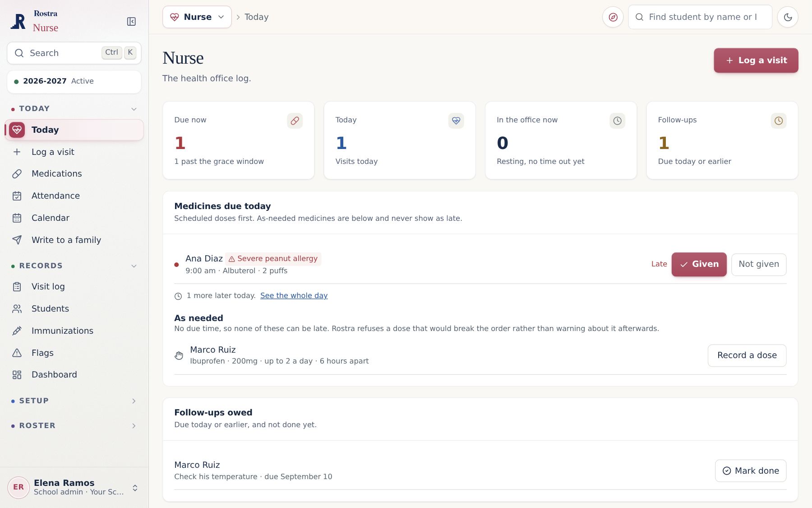Open the compass guide icon in header
This screenshot has height=508, width=812.
point(613,17)
